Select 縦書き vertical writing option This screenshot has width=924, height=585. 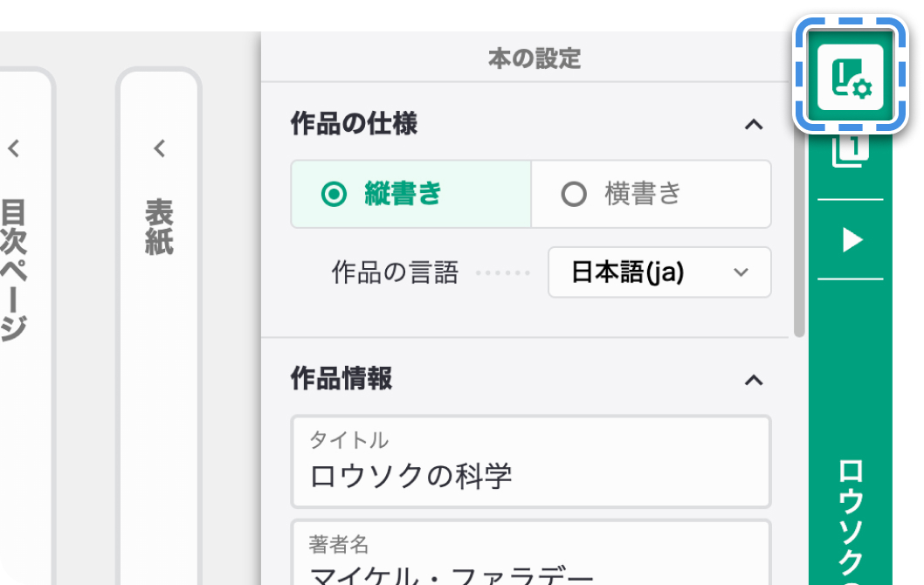(x=410, y=194)
